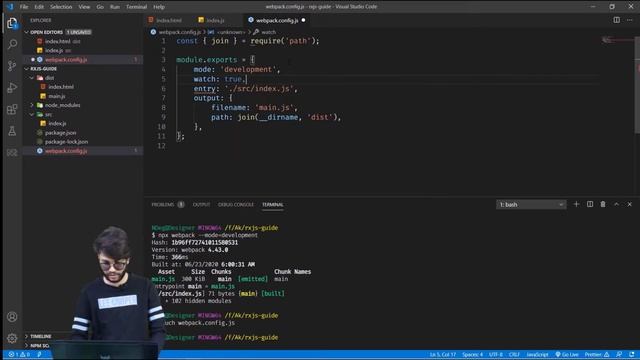Open the '1: bash' terminal selector dropdown
Viewport: 640px width, 360px height.
531,204
